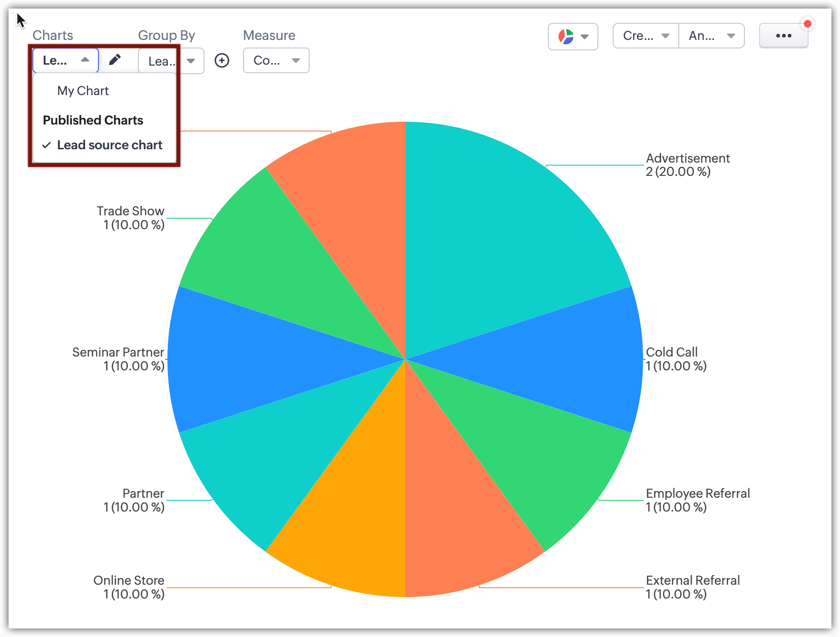Collapse the Charts dropdown using the up arrow
The width and height of the screenshot is (840, 637).
coord(85,60)
